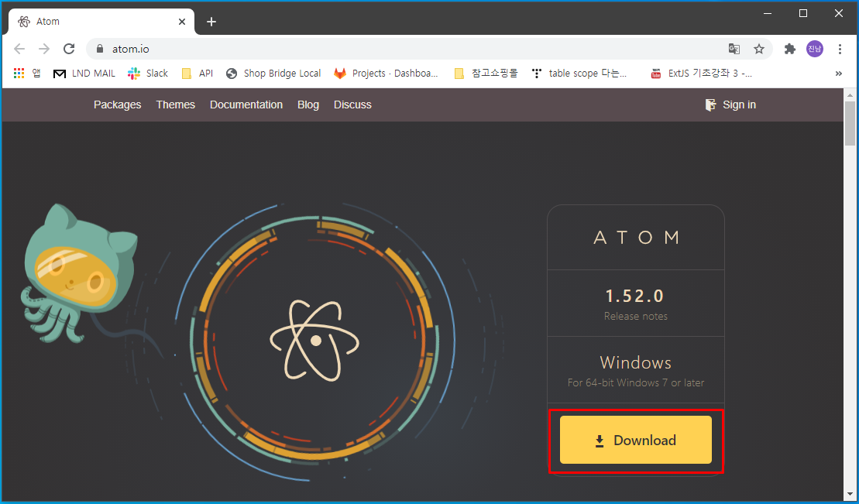Screen dimensions: 859x504
Task: Open the Release notes link
Action: click(635, 316)
